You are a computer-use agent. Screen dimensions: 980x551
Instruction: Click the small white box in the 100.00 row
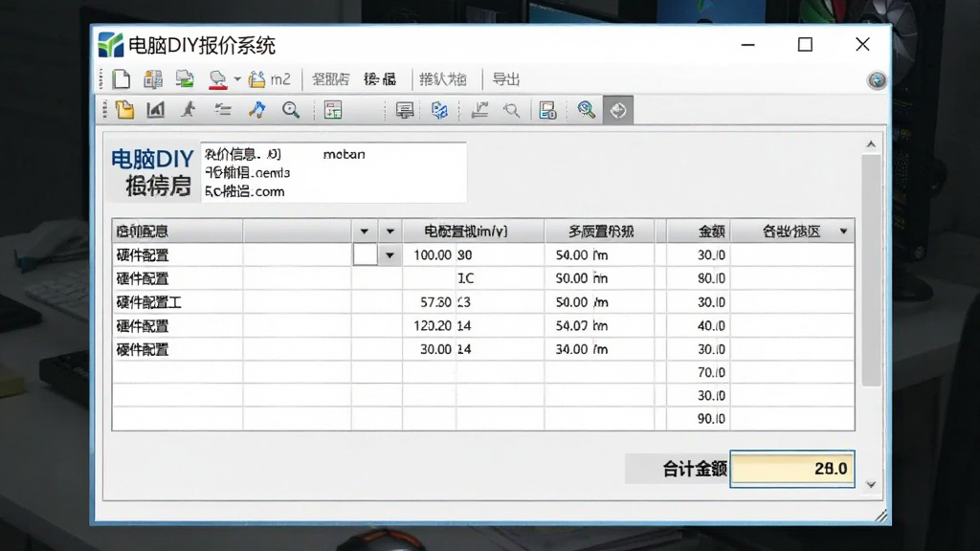click(365, 254)
